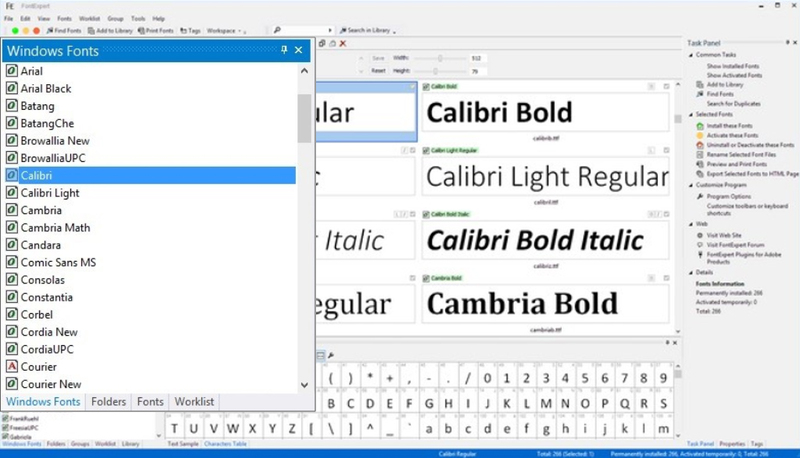Collapse the Common Tasks section
The width and height of the screenshot is (800, 458).
(691, 55)
